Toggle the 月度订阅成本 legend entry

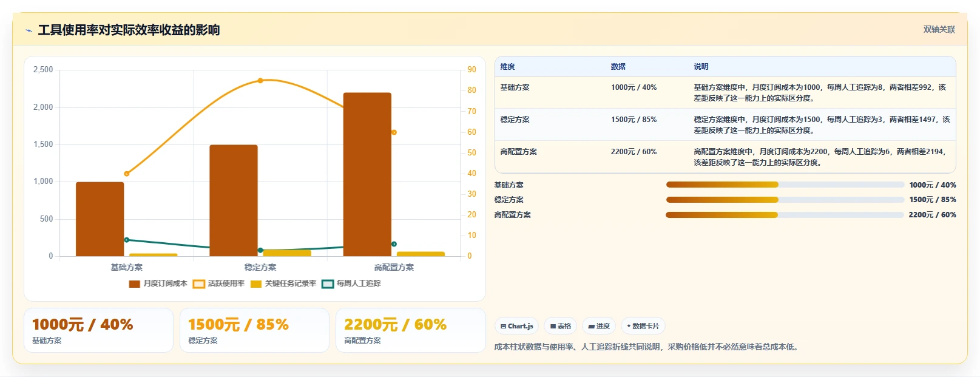[158, 284]
